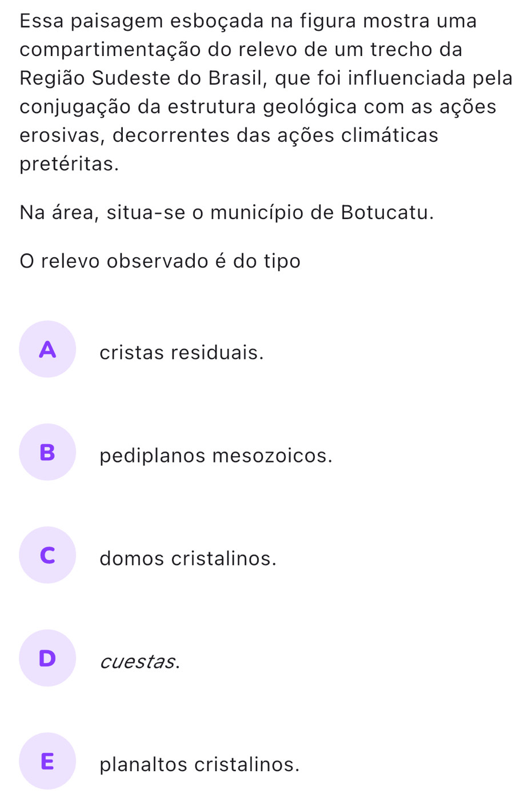Select answer option C circle

(x=47, y=555)
